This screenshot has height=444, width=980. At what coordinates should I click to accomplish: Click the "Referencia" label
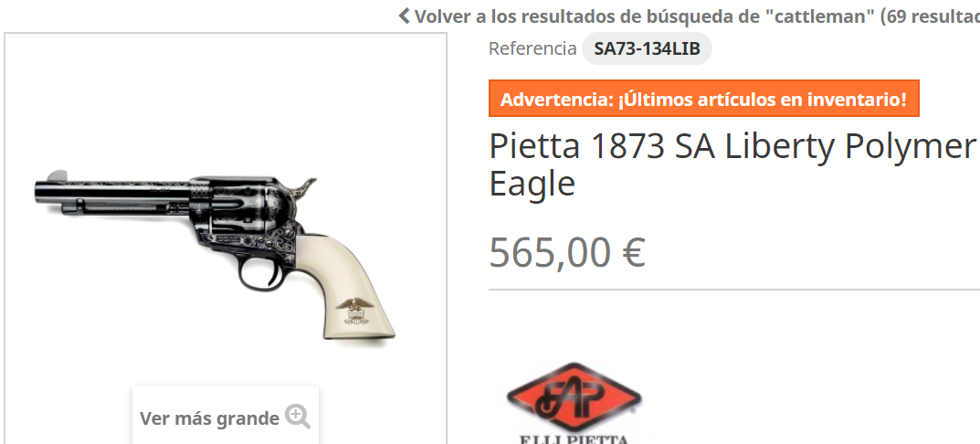(x=532, y=48)
